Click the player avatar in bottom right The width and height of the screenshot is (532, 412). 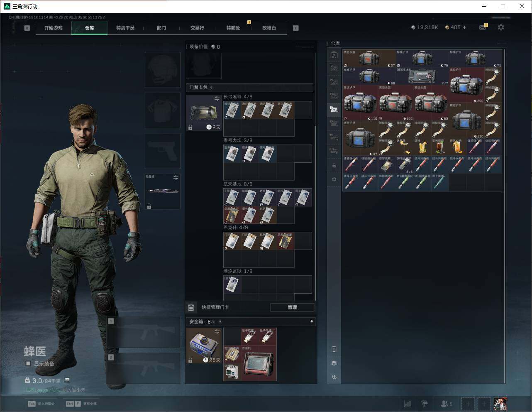pos(500,404)
